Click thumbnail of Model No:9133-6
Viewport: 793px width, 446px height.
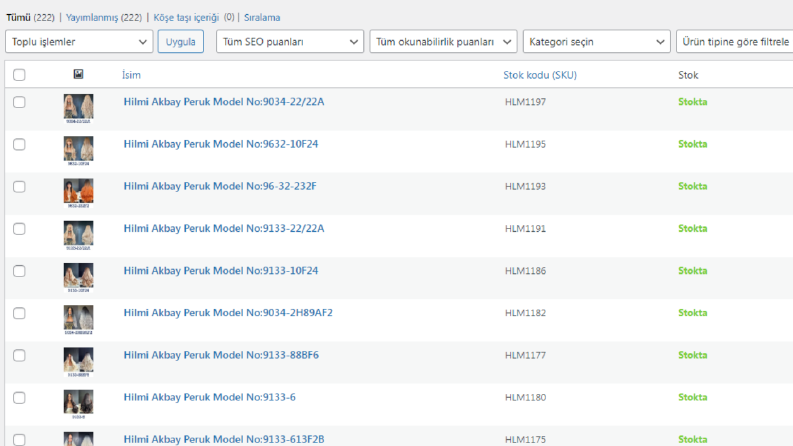click(78, 404)
